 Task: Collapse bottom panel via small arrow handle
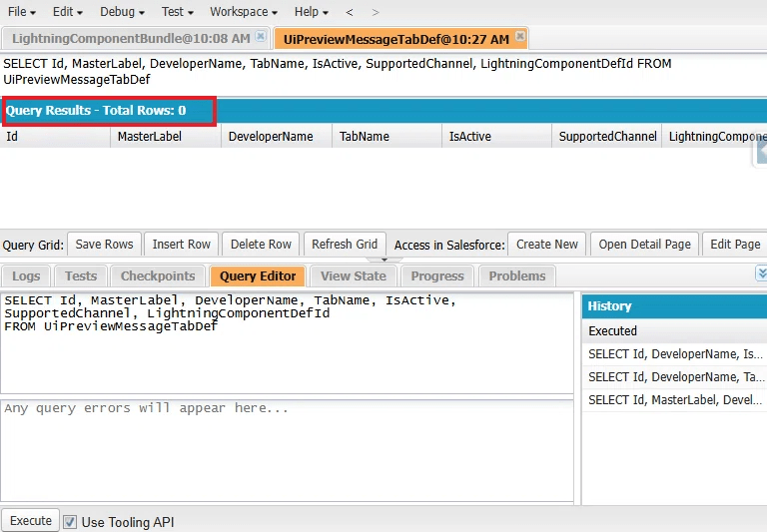tap(383, 260)
